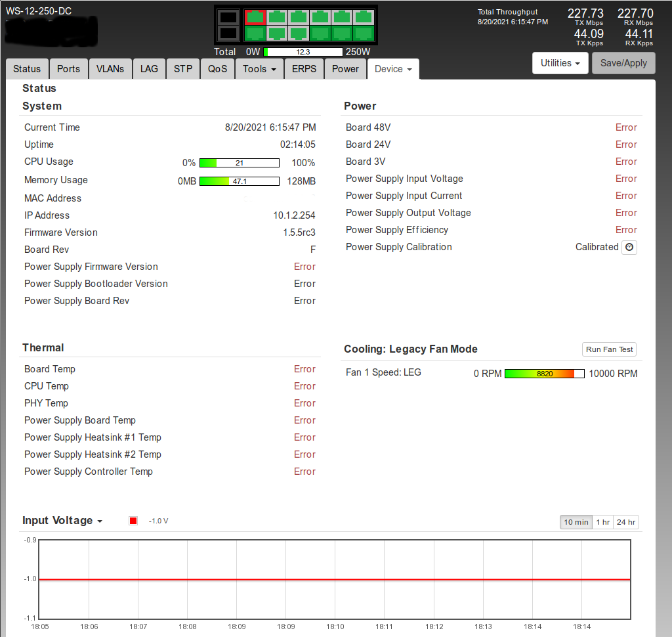Click the first Ethernet port in bottom row

[x=255, y=33]
